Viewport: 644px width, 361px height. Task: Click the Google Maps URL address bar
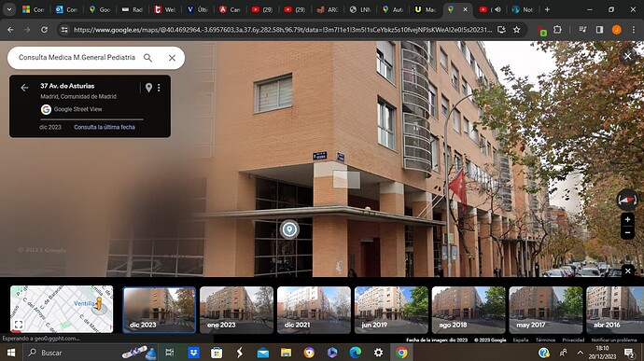(283, 30)
